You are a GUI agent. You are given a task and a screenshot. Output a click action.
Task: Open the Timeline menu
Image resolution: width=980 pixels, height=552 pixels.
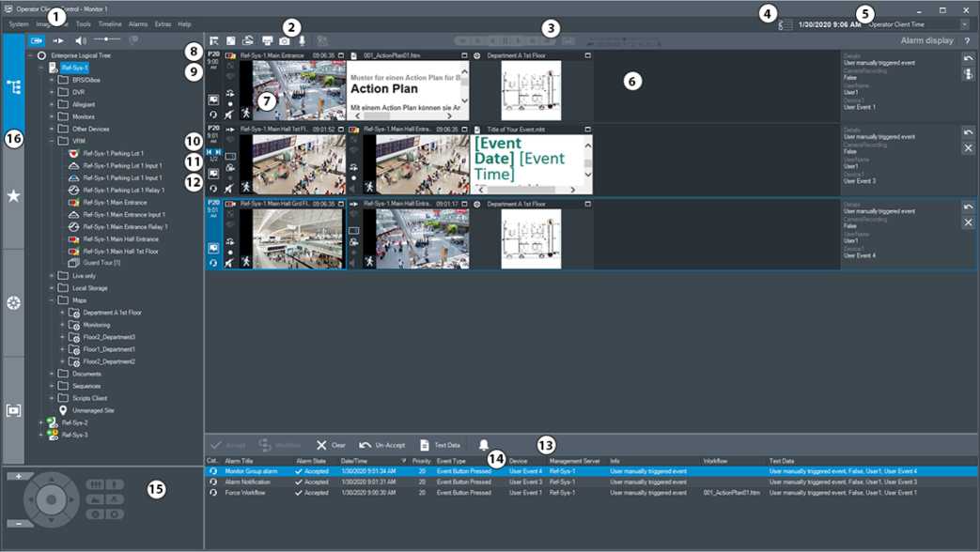110,23
